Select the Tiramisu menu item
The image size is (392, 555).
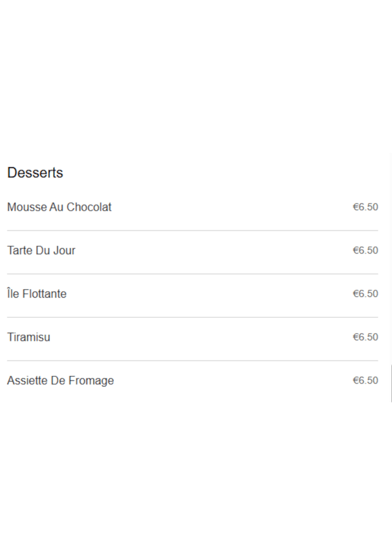click(x=29, y=337)
